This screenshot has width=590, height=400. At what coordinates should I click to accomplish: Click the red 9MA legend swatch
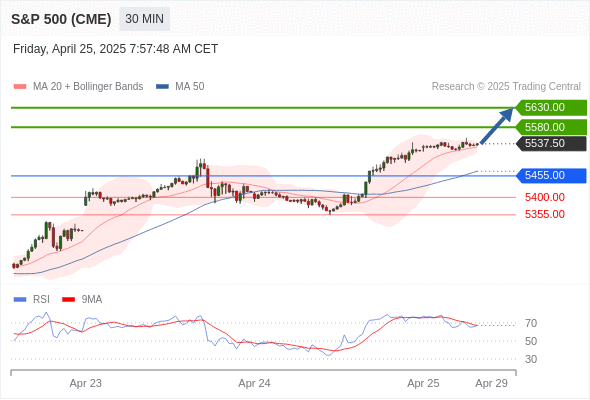(x=68, y=300)
